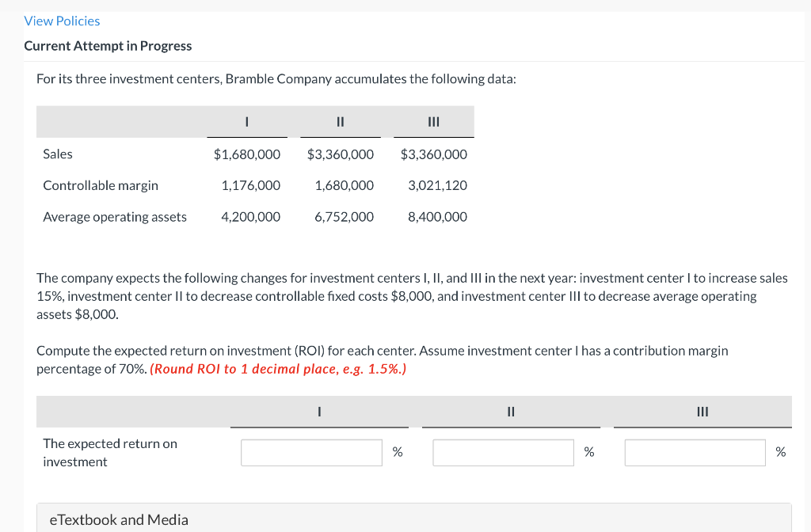Image resolution: width=811 pixels, height=532 pixels.
Task: Click the percent sign beside center I answer box
Action: (398, 452)
